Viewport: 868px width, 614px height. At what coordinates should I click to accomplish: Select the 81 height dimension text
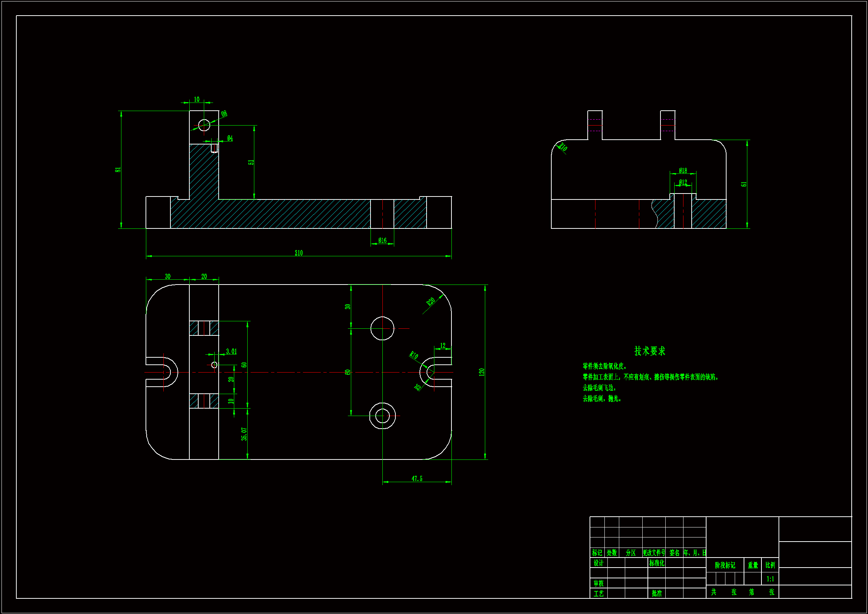pos(118,169)
